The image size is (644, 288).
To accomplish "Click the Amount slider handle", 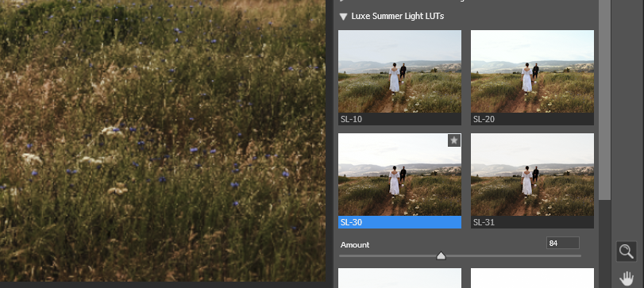I will pos(441,255).
